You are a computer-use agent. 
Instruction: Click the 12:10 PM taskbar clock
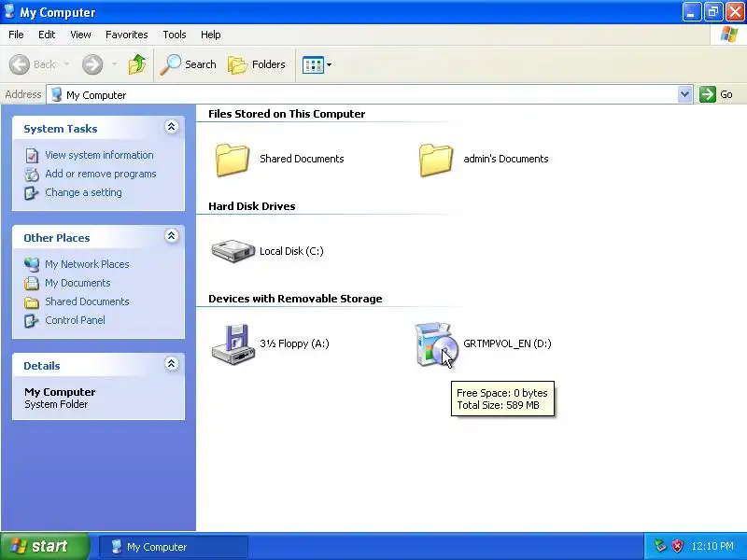click(x=712, y=546)
